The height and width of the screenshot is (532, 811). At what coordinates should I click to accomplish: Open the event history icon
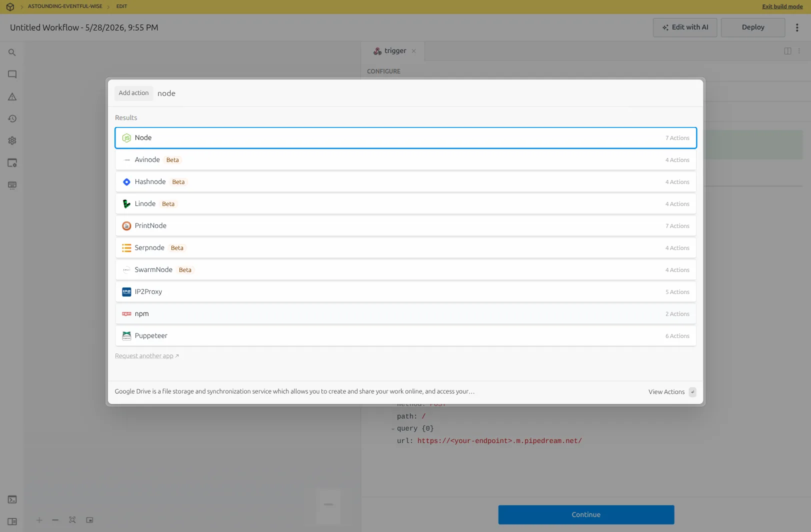click(x=12, y=118)
